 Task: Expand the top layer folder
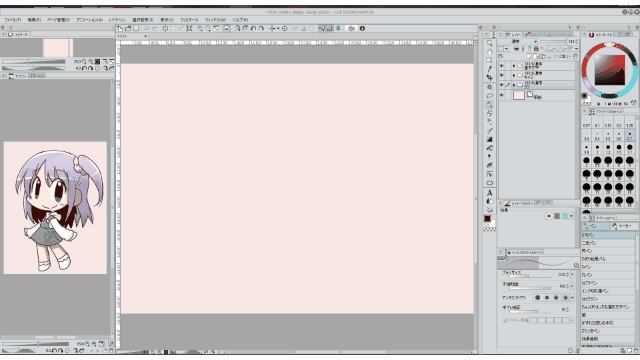514,66
